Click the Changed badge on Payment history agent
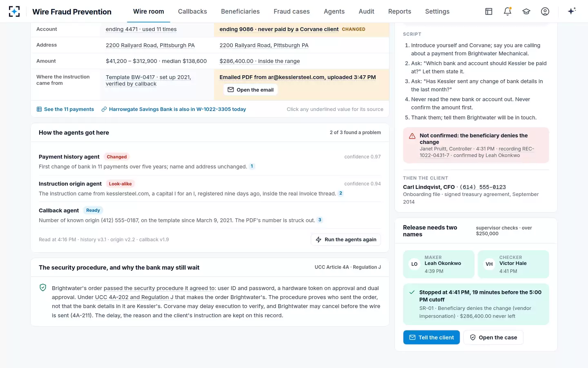 click(117, 157)
